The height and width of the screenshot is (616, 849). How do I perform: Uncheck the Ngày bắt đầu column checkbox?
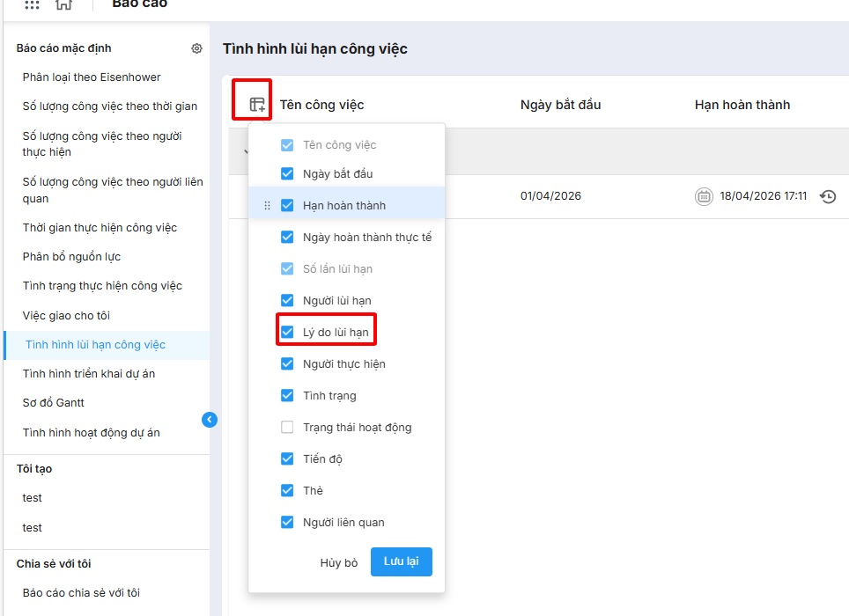point(287,174)
